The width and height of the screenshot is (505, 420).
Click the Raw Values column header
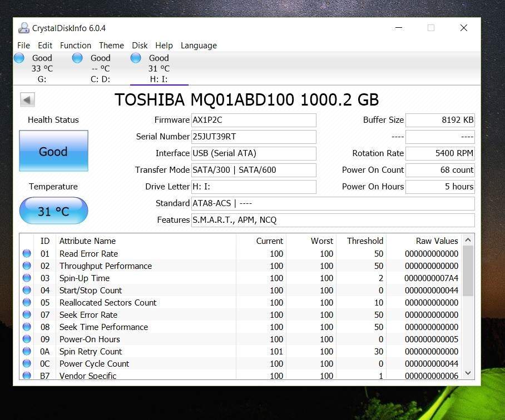(x=424, y=241)
